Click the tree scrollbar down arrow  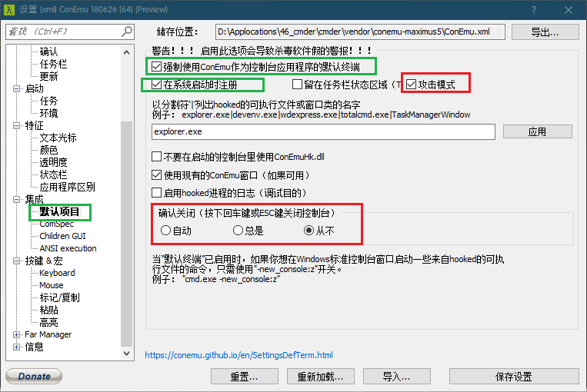(x=126, y=353)
